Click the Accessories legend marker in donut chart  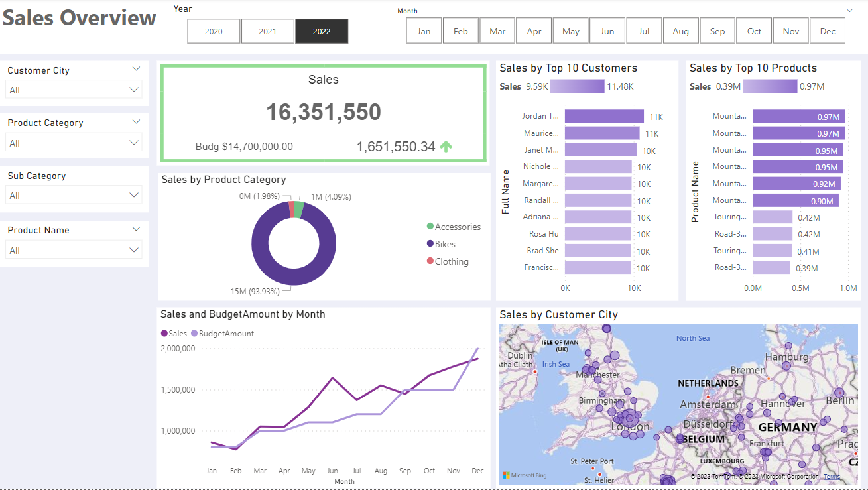coord(430,227)
